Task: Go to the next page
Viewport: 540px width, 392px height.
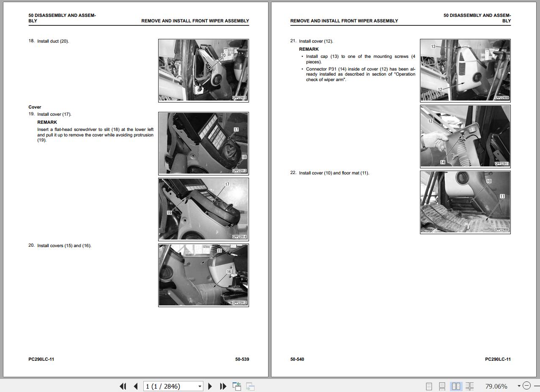Action: point(210,386)
